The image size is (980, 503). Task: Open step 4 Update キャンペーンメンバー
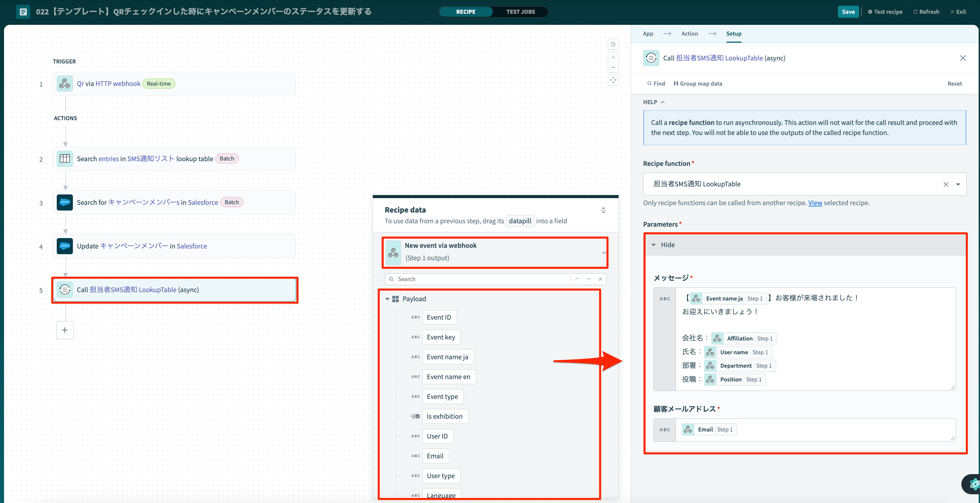coord(175,246)
